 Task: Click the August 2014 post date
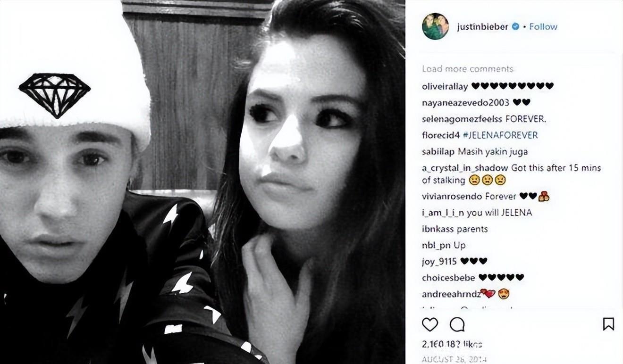click(x=454, y=359)
